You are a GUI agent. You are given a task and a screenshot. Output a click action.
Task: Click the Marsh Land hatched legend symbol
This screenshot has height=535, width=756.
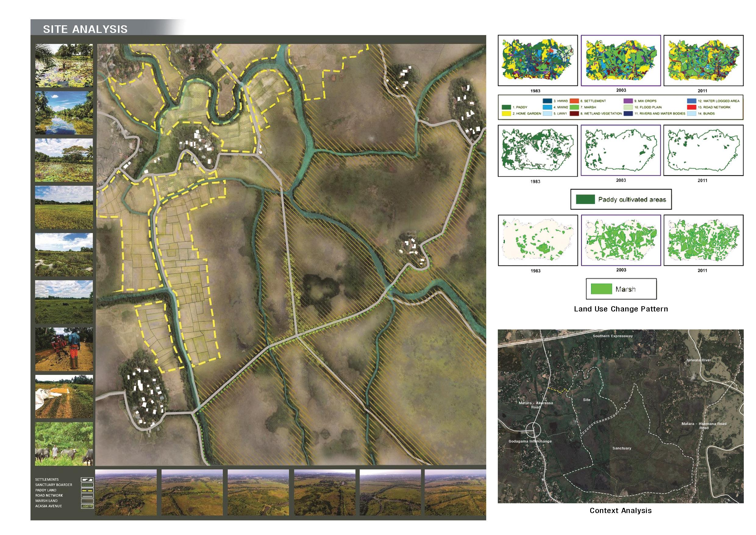(x=87, y=501)
